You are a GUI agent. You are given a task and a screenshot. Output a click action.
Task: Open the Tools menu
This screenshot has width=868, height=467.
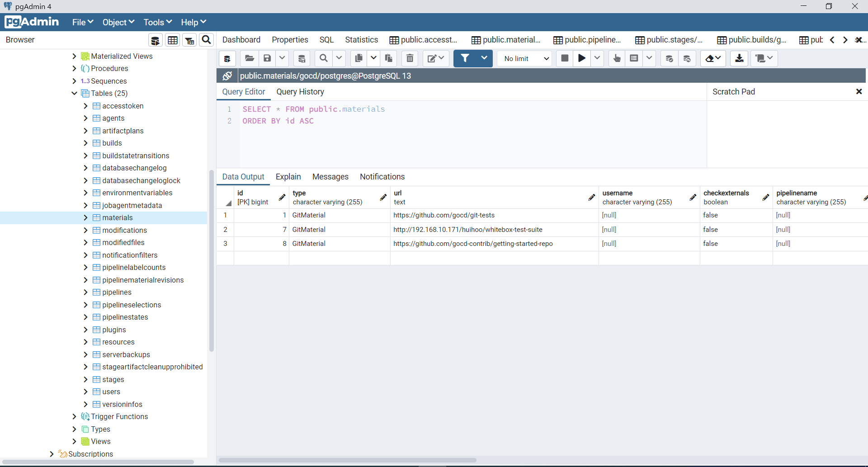[157, 22]
